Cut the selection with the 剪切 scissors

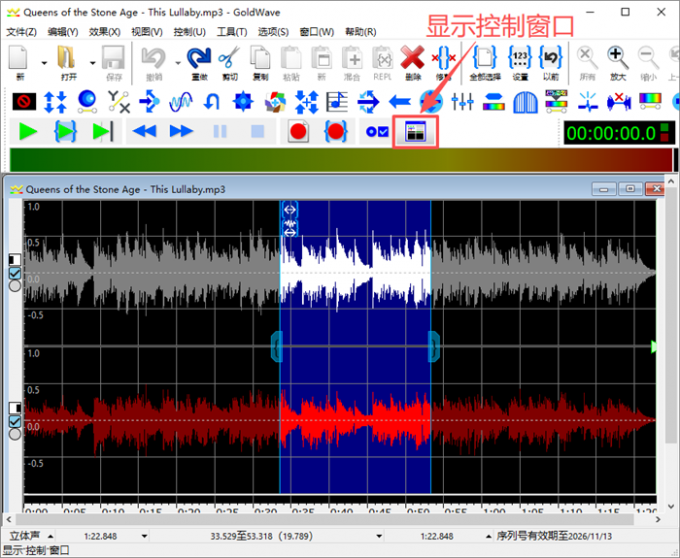click(x=229, y=59)
